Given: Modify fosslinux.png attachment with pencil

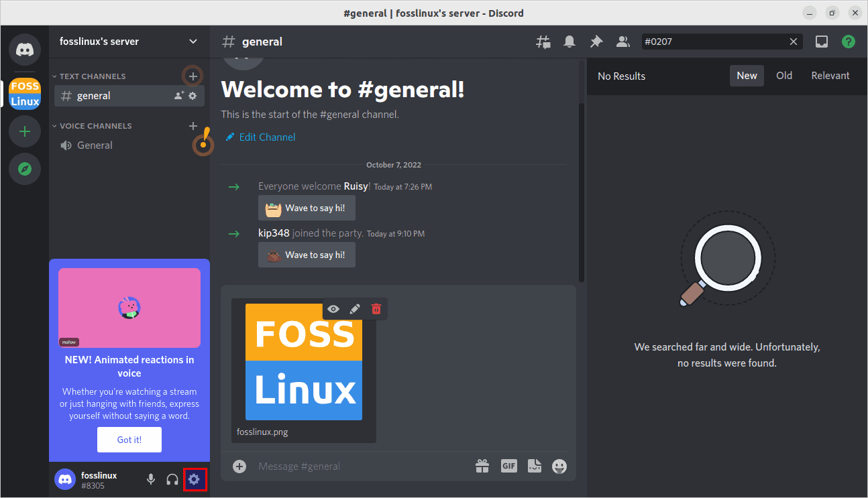Looking at the screenshot, I should pyautogui.click(x=355, y=309).
